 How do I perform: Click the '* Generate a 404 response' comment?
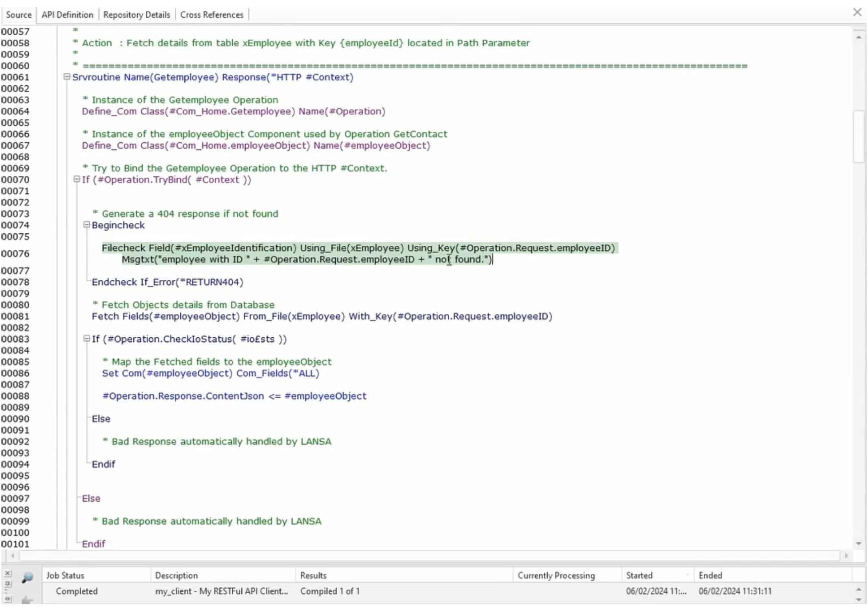tap(185, 214)
